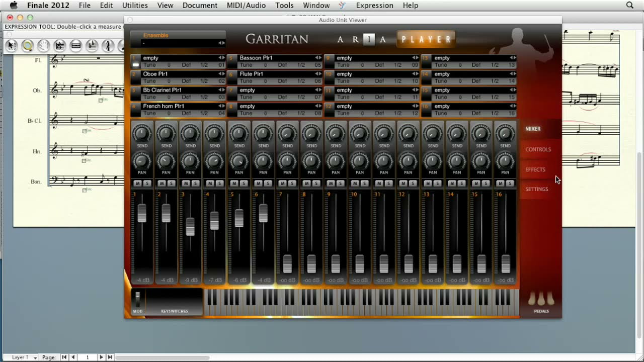The image size is (644, 362).
Task: Open instrument menu for Bassoon Plr1 slot
Action: tap(318, 58)
